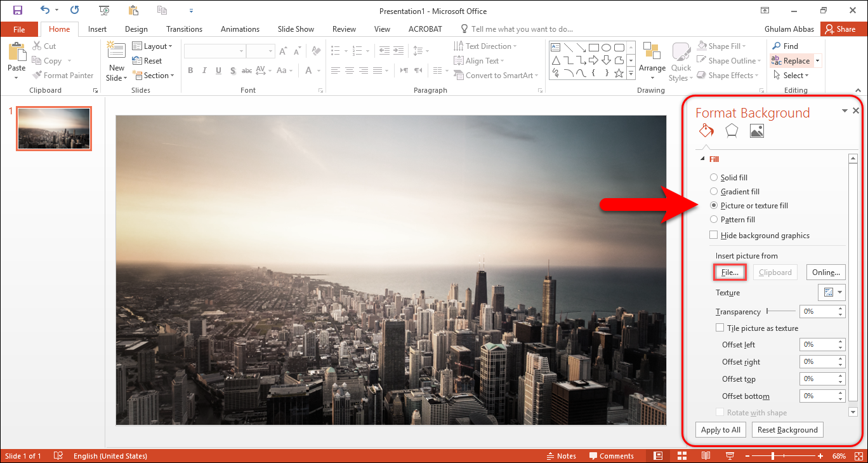Open the Transitions ribbon tab

coord(184,29)
